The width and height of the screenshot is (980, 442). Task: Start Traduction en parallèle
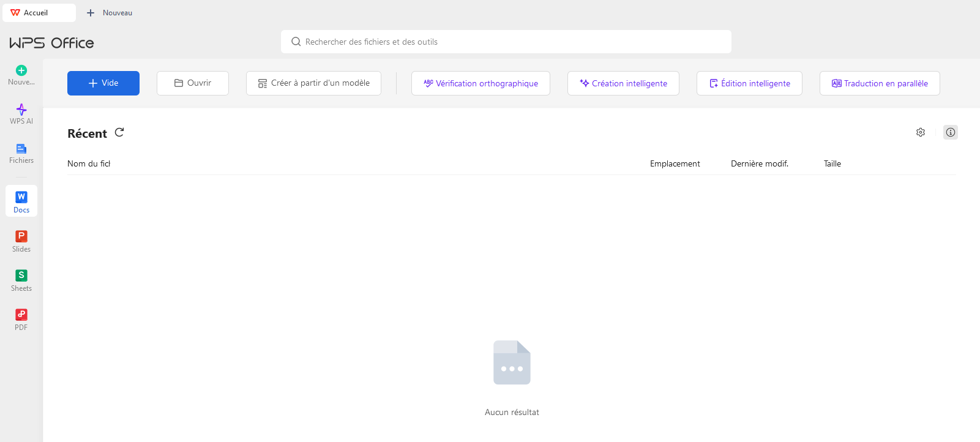tap(880, 83)
